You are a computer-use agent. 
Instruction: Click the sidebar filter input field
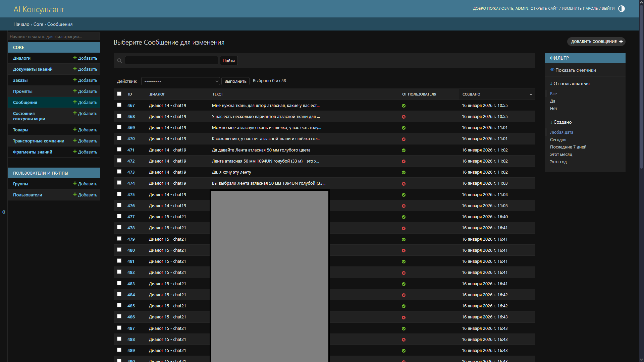54,37
